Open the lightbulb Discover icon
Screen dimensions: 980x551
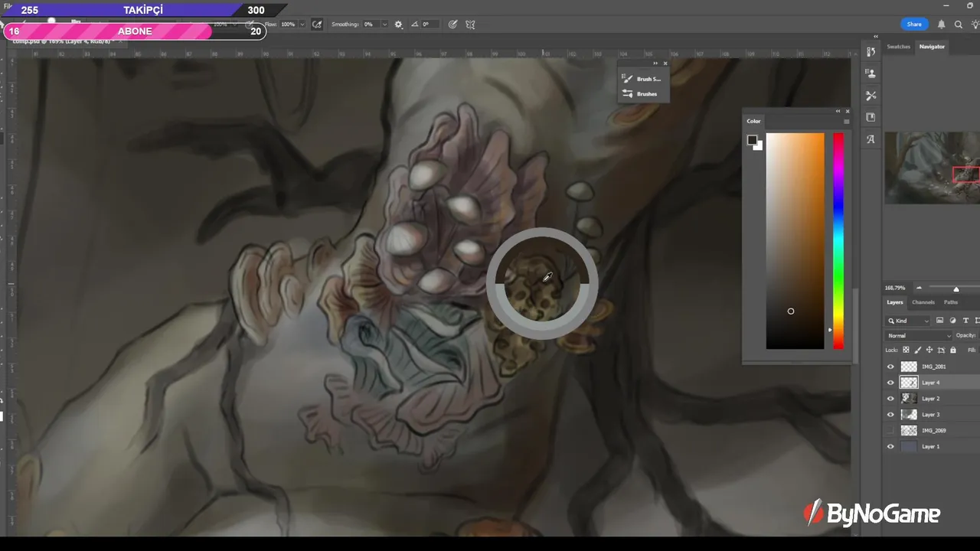click(975, 24)
